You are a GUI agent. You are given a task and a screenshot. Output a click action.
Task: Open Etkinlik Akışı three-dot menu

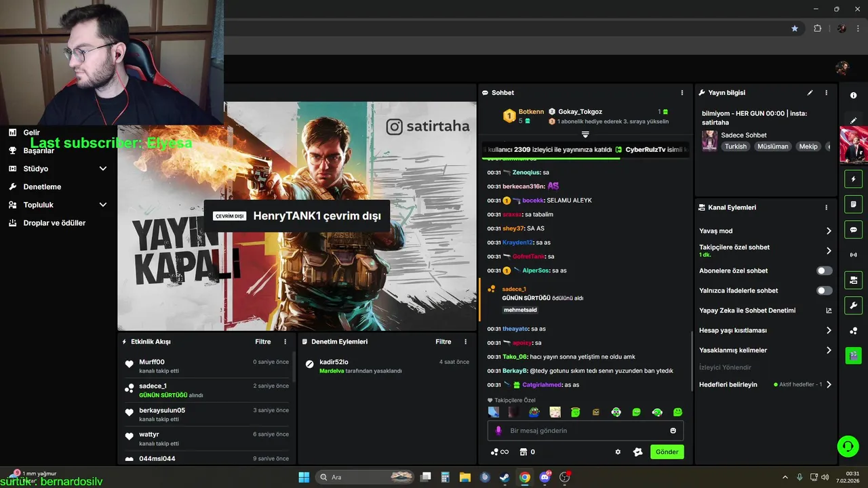pos(285,342)
